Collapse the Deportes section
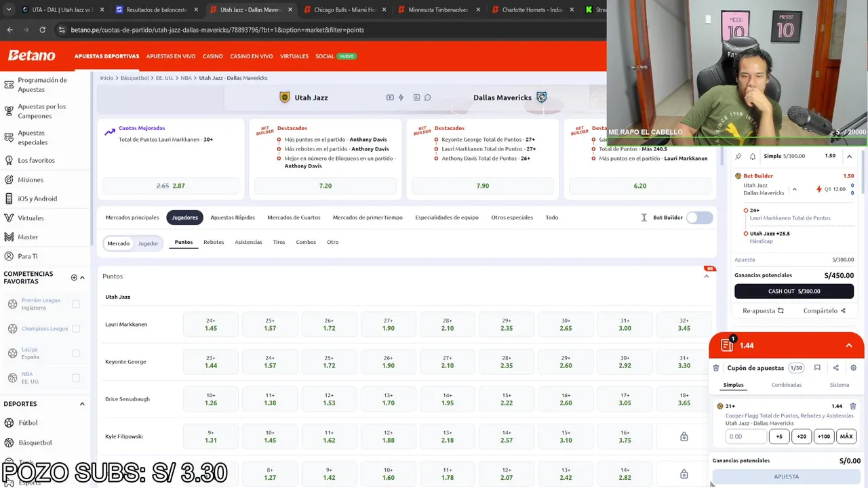Screen dimensions: 868x488 click(x=82, y=404)
